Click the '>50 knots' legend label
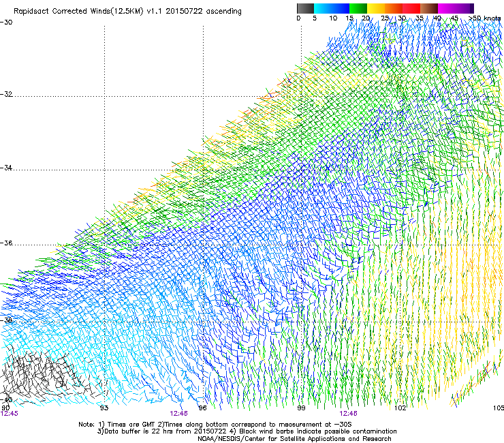 [x=485, y=18]
